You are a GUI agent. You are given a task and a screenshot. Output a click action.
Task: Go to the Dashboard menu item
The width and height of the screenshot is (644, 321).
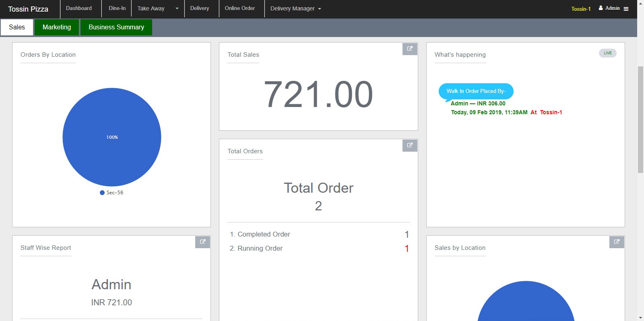click(79, 8)
